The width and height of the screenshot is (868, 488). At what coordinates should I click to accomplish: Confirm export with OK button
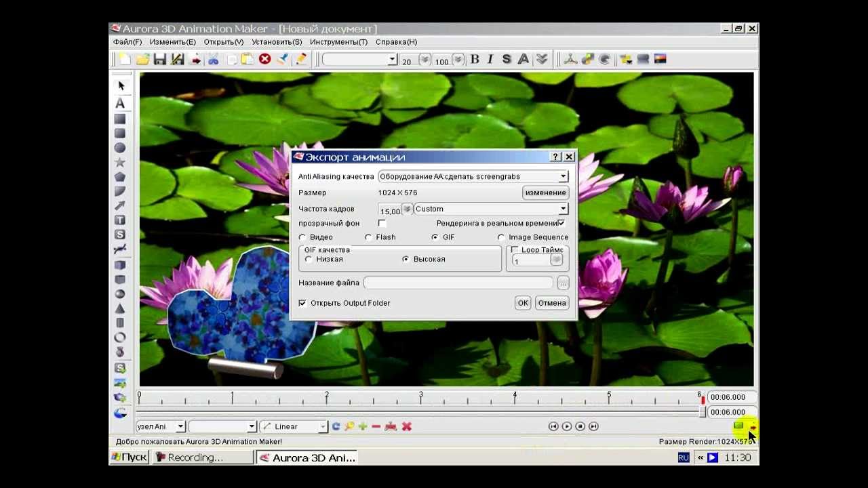point(523,303)
